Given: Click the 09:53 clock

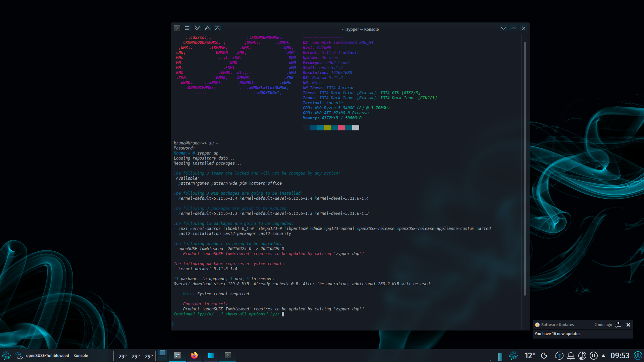Looking at the screenshot, I should pyautogui.click(x=620, y=356).
